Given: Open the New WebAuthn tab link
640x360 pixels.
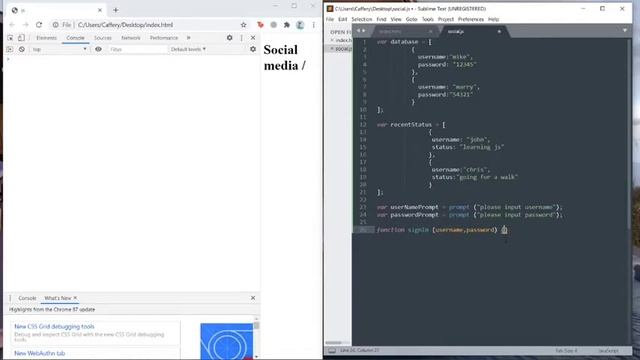Looking at the screenshot, I should [40, 353].
